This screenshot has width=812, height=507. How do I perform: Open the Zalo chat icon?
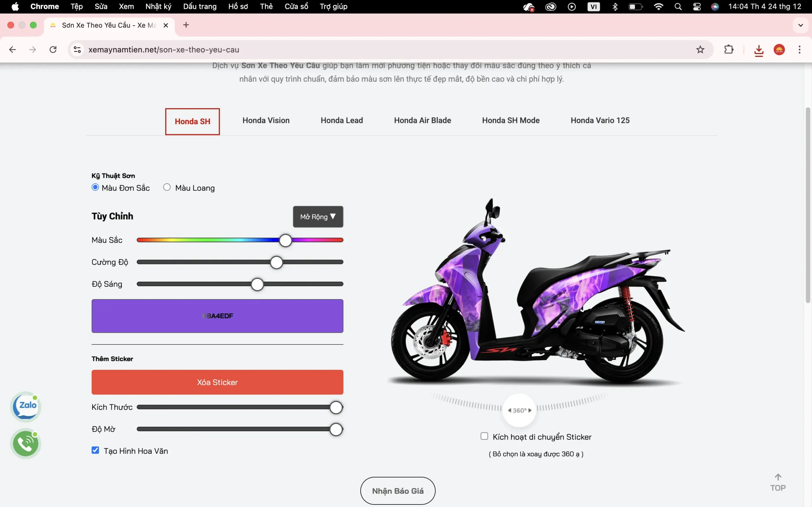pyautogui.click(x=26, y=407)
